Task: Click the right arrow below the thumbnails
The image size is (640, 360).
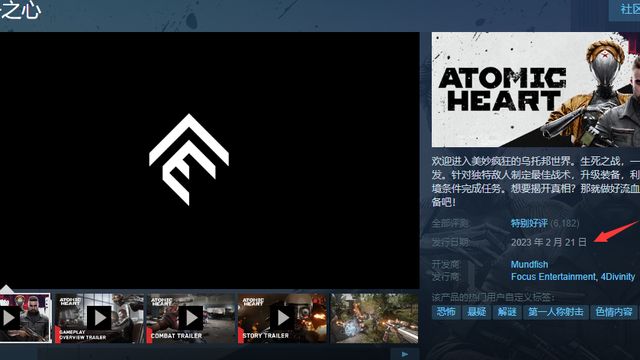Action: pyautogui.click(x=404, y=354)
